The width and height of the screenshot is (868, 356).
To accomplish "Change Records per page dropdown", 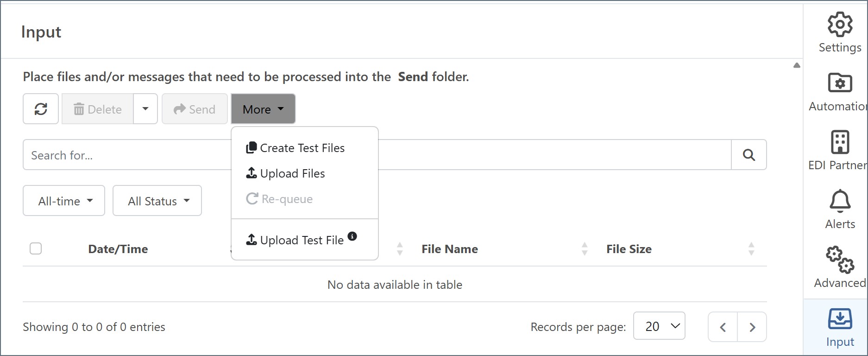I will coord(659,326).
